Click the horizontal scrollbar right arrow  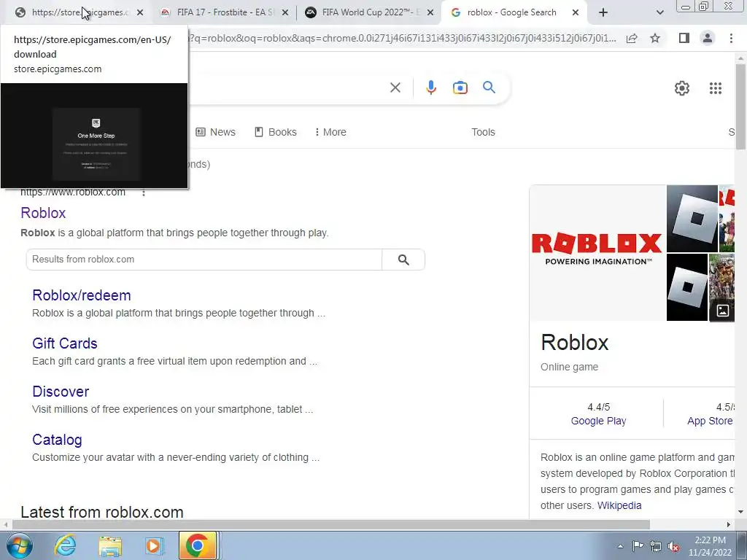click(729, 524)
